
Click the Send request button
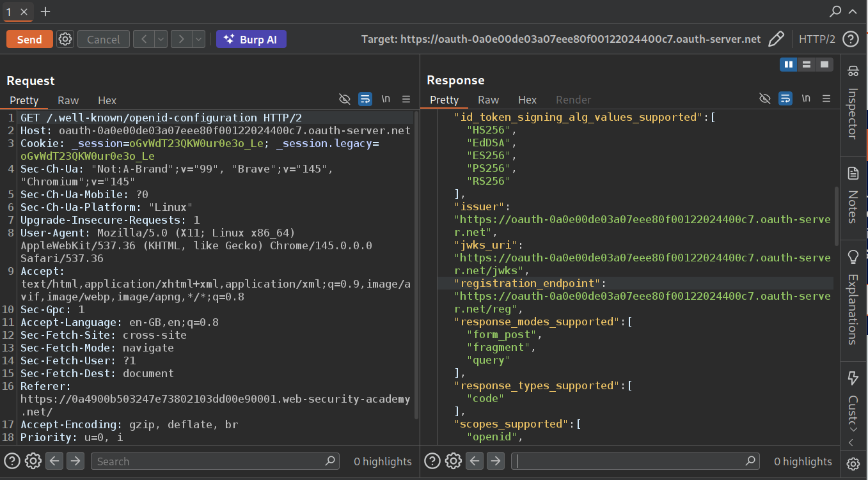pos(29,39)
